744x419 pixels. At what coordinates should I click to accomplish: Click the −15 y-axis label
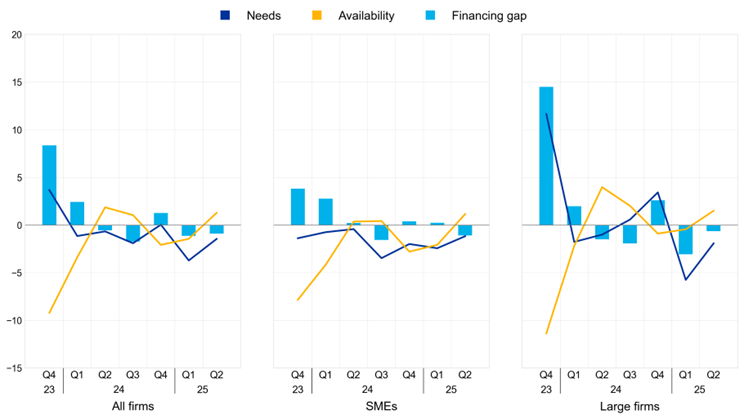(14, 369)
